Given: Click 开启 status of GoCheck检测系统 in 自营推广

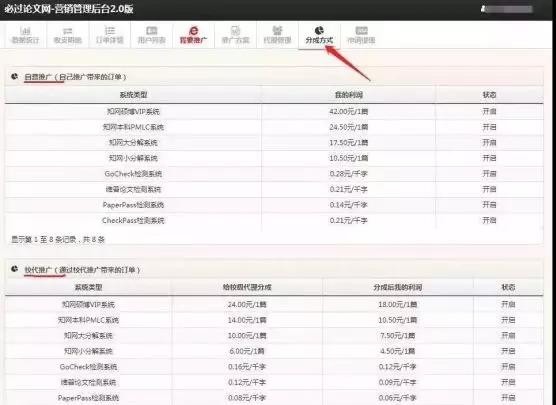Looking at the screenshot, I should (x=489, y=174).
